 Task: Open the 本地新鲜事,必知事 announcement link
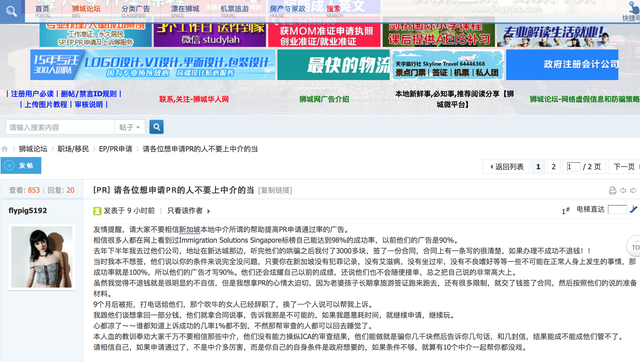tap(454, 99)
